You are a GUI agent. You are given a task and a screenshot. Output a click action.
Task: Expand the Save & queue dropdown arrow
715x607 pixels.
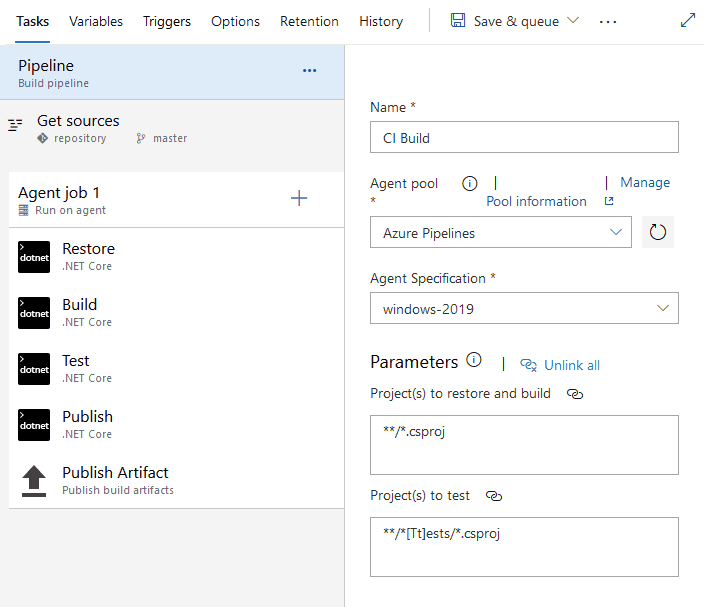(x=573, y=21)
